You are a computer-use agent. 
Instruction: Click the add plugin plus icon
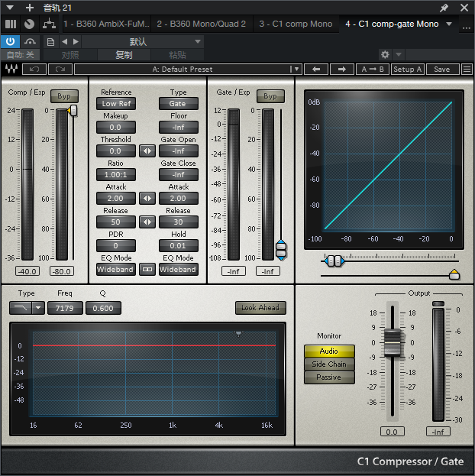(30, 8)
